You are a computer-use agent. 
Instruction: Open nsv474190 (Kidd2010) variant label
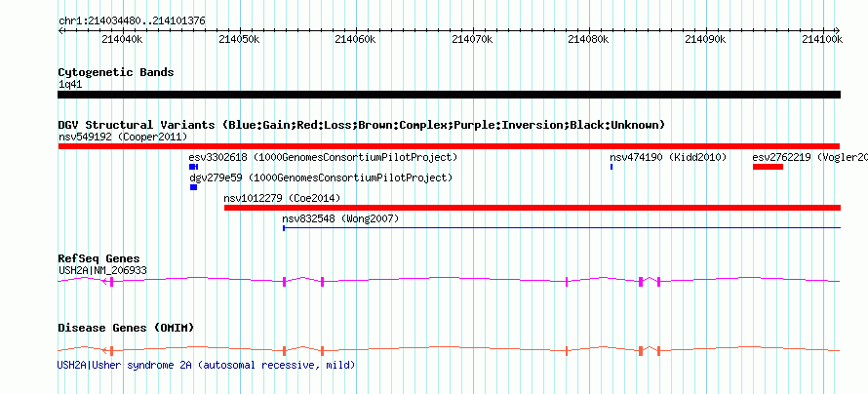coord(668,157)
